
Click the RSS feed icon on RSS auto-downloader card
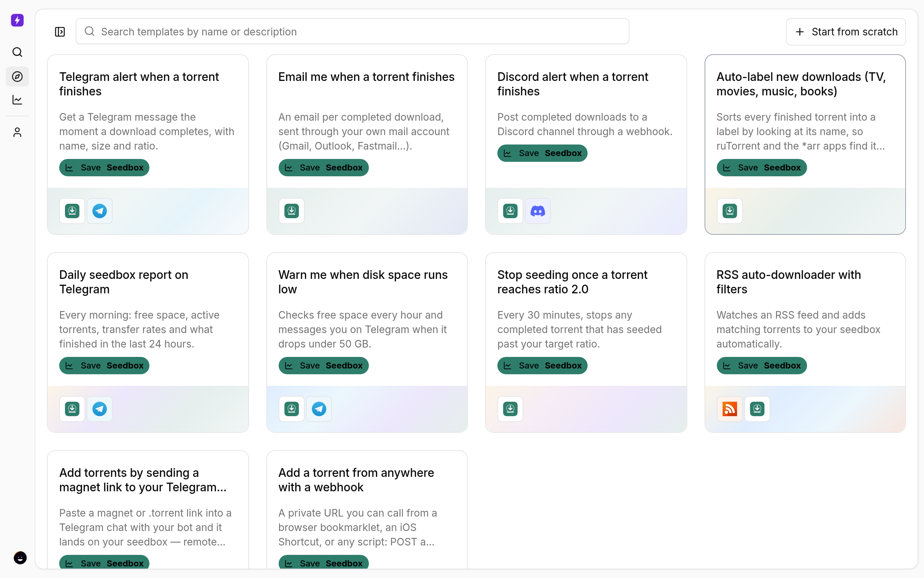coord(729,409)
